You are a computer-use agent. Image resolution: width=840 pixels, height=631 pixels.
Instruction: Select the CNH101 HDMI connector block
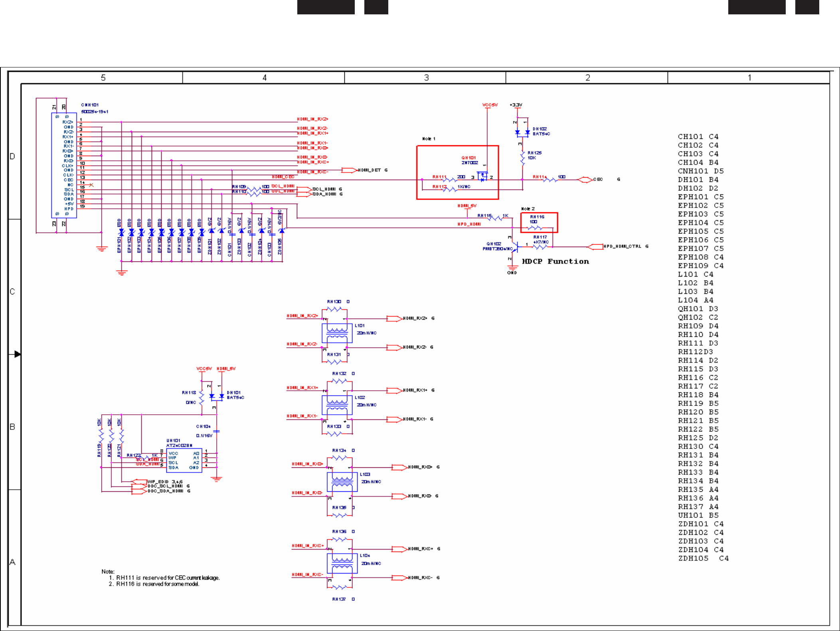(64, 165)
